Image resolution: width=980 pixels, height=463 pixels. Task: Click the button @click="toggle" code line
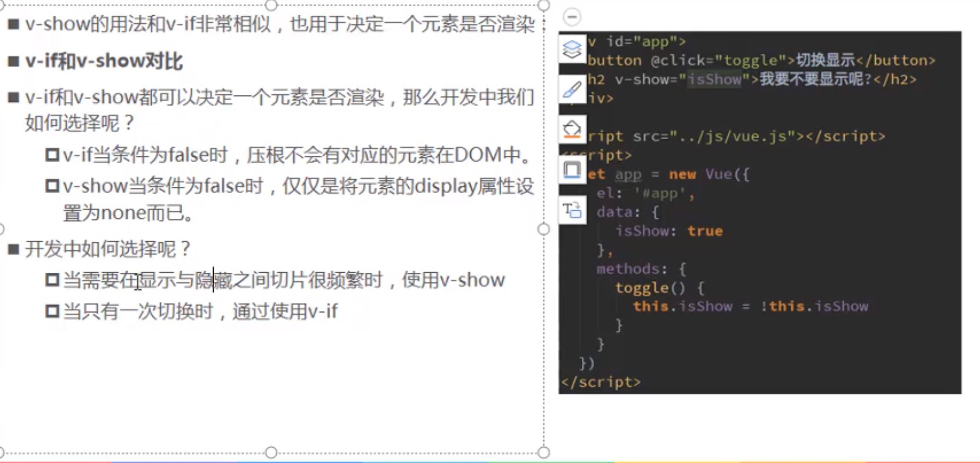pos(761,60)
